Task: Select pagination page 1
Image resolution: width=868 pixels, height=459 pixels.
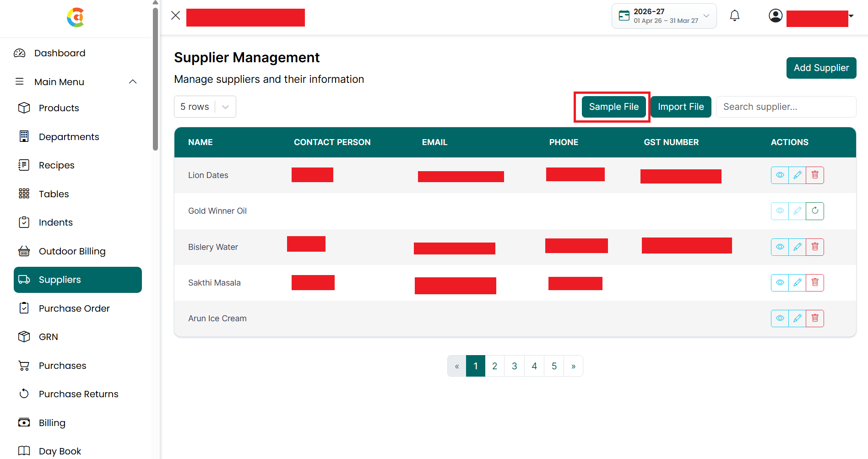Action: [x=476, y=366]
